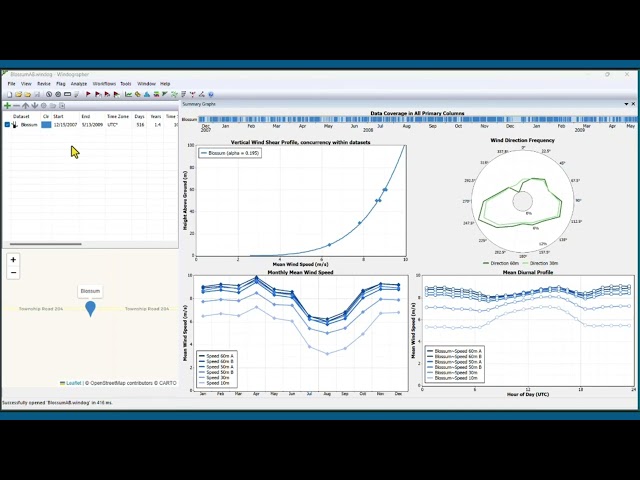Move dataset down with the down arrow
Image resolution: width=640 pixels, height=480 pixels.
[x=35, y=106]
